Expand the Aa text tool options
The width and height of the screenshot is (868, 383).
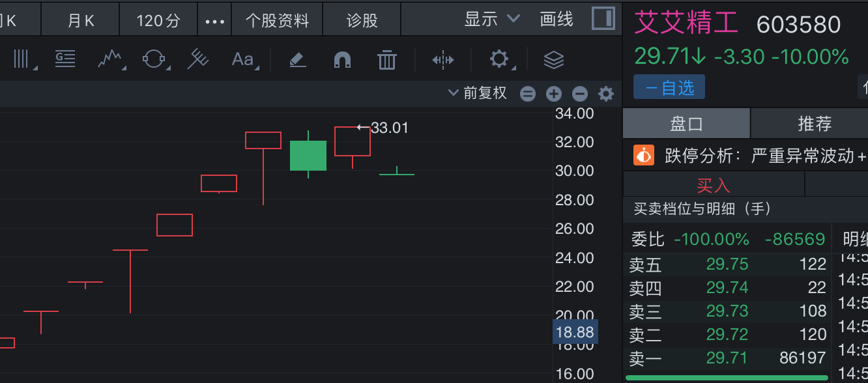tap(246, 60)
